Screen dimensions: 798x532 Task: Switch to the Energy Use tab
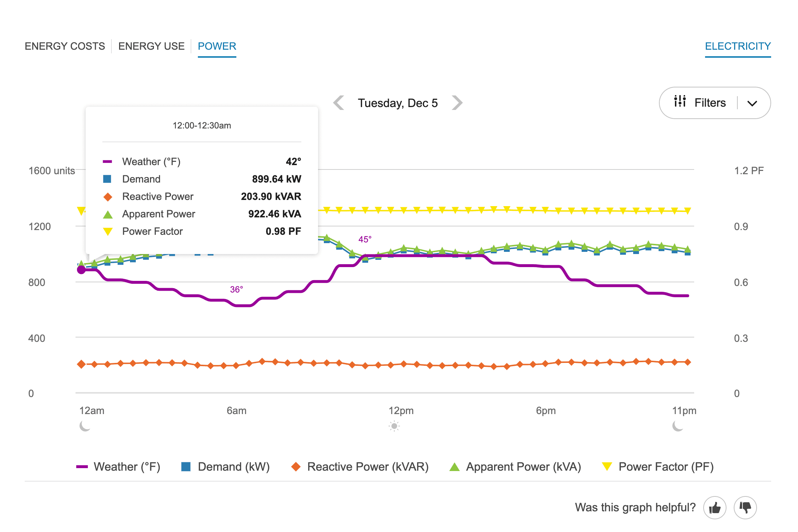coord(151,46)
